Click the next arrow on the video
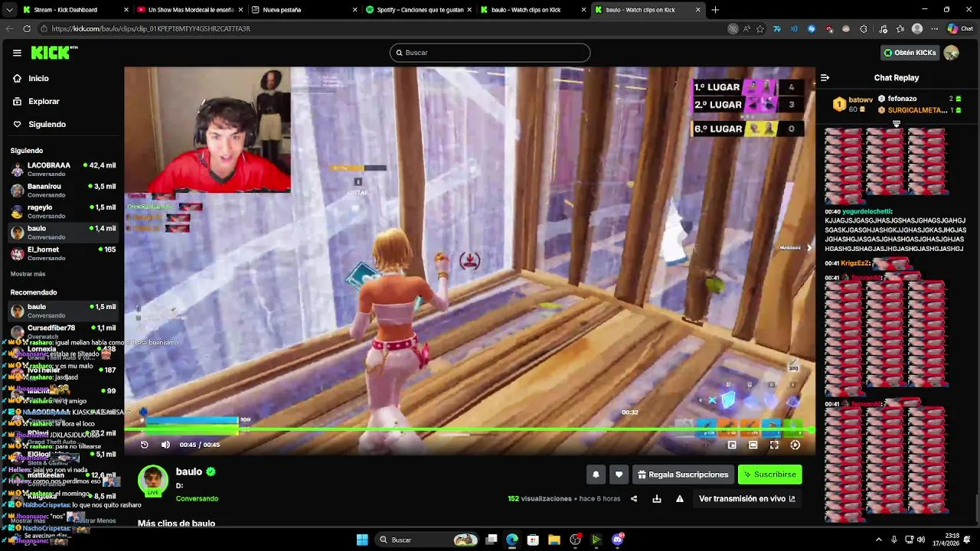 [809, 247]
